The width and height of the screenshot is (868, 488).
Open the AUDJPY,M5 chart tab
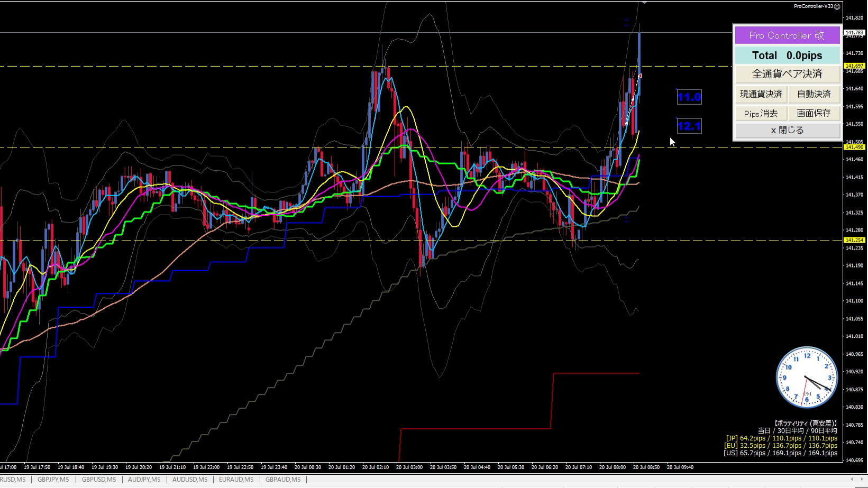144,480
